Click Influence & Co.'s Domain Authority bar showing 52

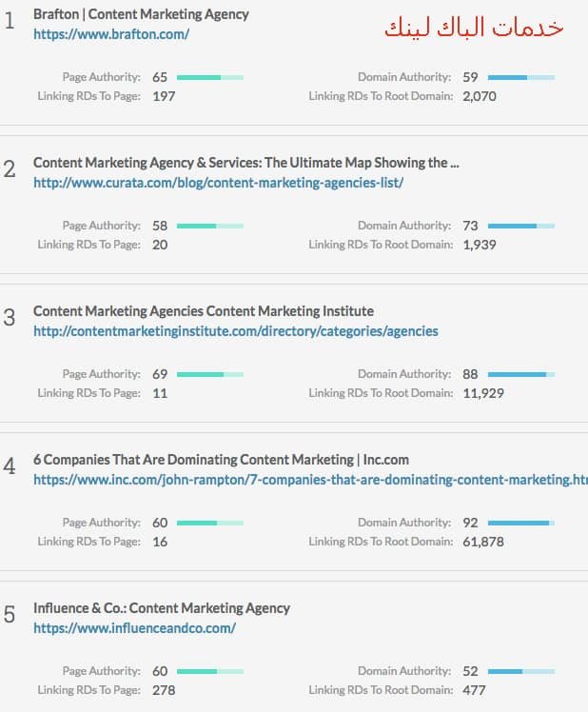pos(521,671)
